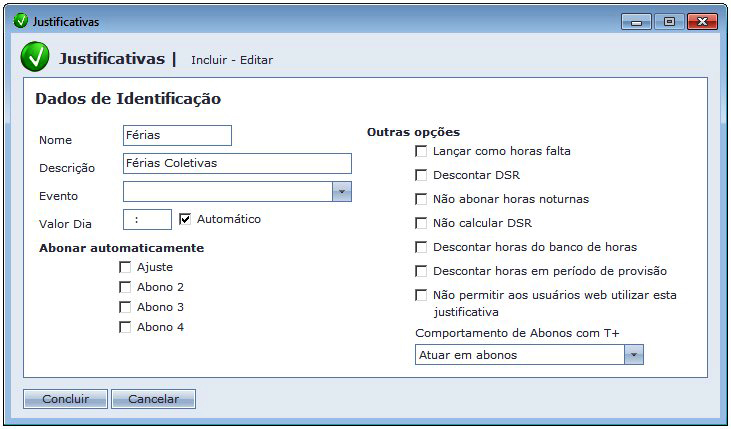
Task: Click into the Nome text field
Action: click(177, 135)
